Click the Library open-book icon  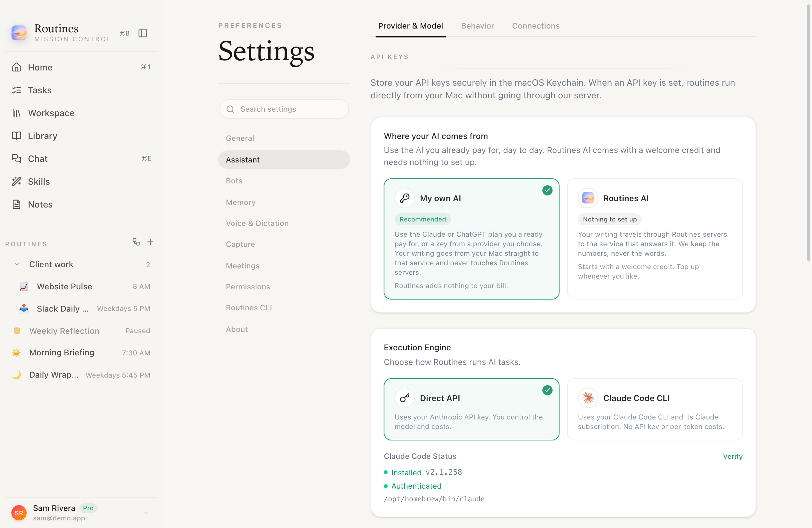16,136
